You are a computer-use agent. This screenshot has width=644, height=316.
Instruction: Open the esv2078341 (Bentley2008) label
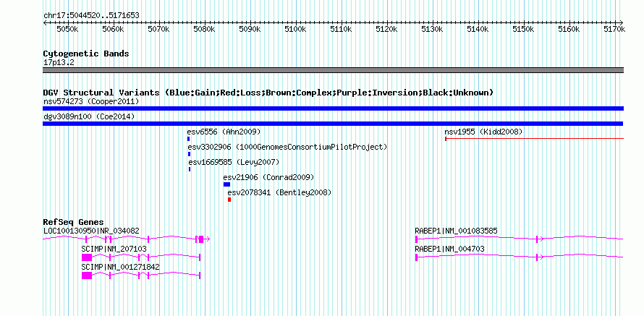pyautogui.click(x=279, y=192)
